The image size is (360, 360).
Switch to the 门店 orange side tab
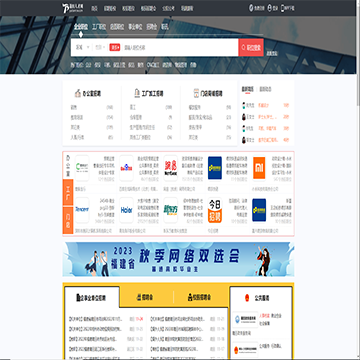68,220
